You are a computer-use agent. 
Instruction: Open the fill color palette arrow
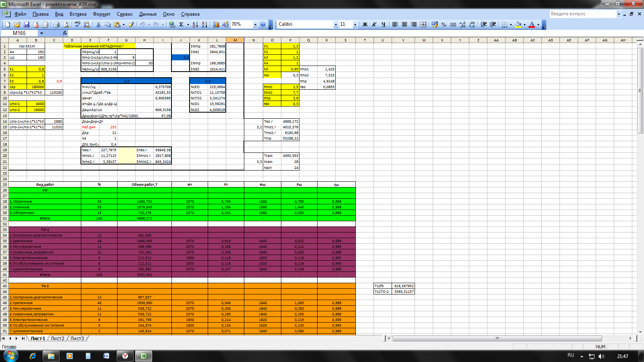click(x=524, y=25)
